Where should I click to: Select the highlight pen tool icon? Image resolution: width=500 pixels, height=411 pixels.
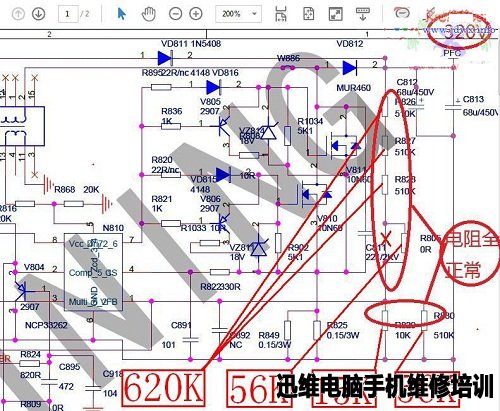430,15
